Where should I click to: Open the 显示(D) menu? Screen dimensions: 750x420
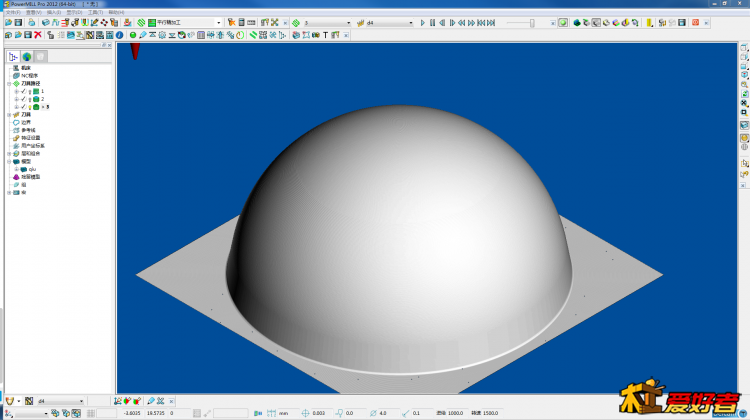(75, 12)
